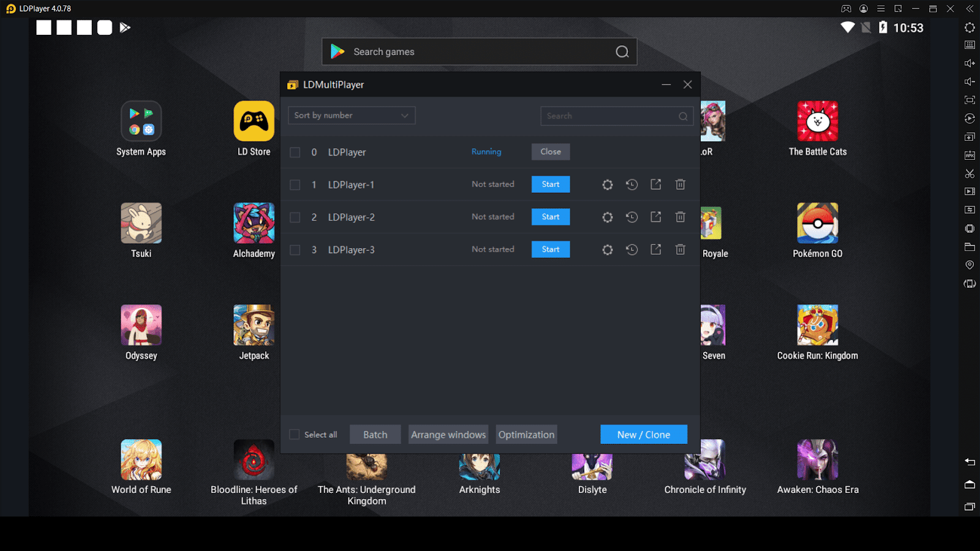Click the volume up sidebar icon

point(970,63)
